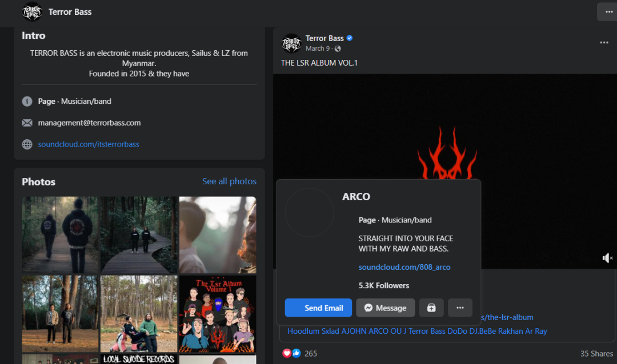Click the ARCO name heading in popup
This screenshot has height=364, width=617.
pos(356,196)
